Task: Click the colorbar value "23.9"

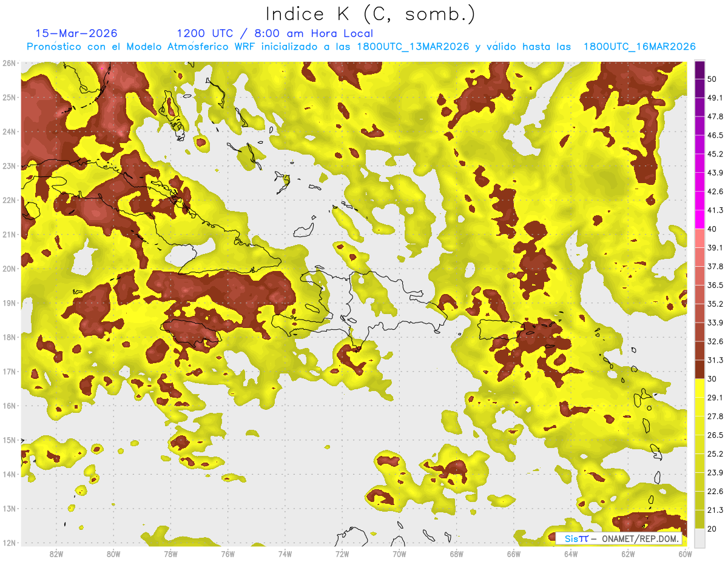Action: [x=715, y=472]
